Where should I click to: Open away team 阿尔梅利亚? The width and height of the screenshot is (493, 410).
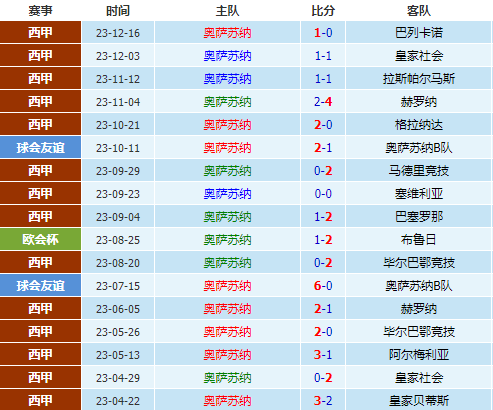(419, 355)
